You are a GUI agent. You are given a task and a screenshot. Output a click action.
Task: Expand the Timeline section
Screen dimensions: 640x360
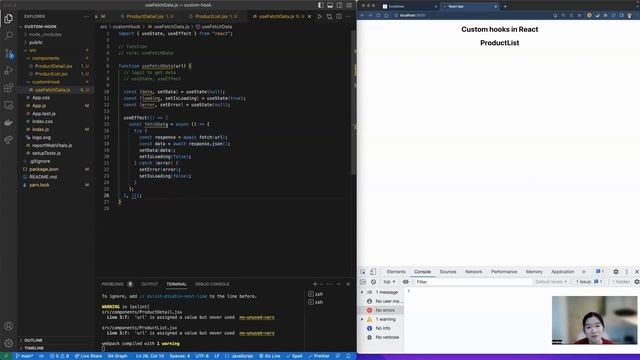click(x=34, y=348)
